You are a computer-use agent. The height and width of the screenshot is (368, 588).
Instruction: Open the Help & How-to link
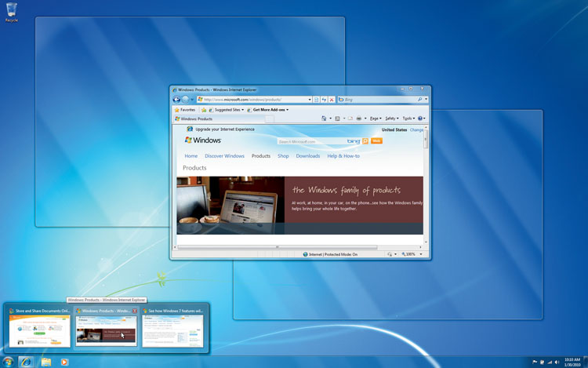click(343, 156)
